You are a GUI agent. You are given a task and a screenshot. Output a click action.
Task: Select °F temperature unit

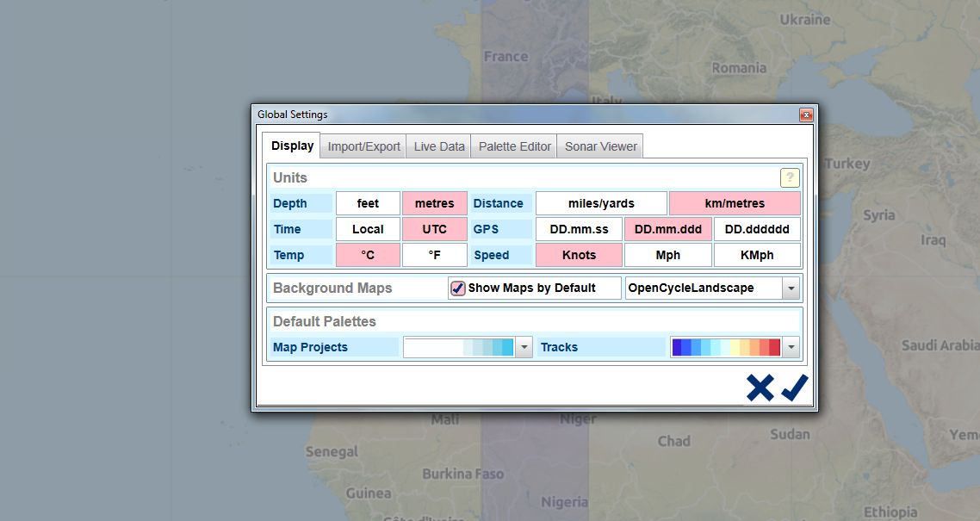pos(435,256)
